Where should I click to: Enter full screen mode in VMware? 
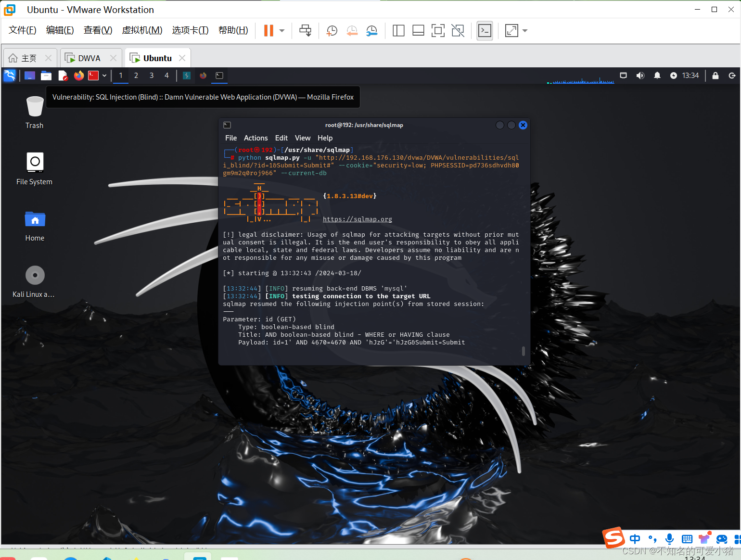click(438, 31)
